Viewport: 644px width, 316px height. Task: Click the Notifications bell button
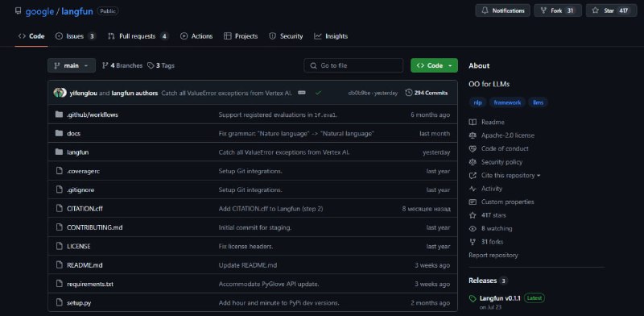502,10
